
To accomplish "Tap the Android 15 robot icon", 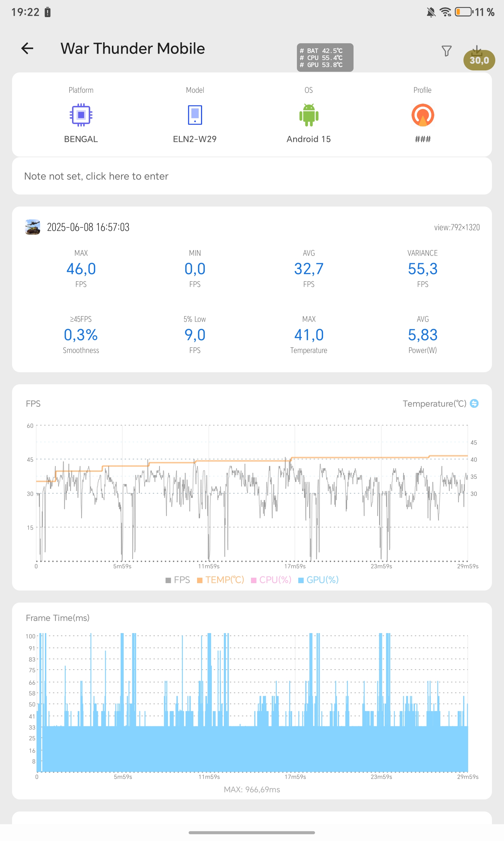I will [x=309, y=115].
